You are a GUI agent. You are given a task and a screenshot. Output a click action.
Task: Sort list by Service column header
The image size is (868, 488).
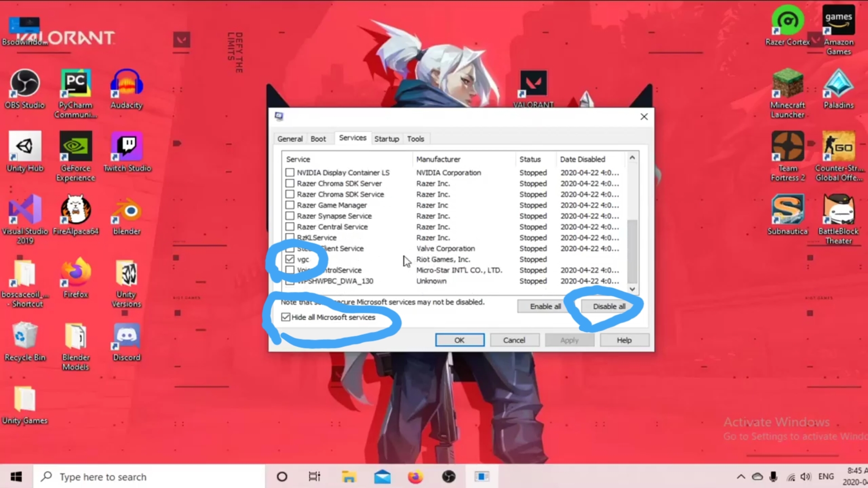[347, 159]
